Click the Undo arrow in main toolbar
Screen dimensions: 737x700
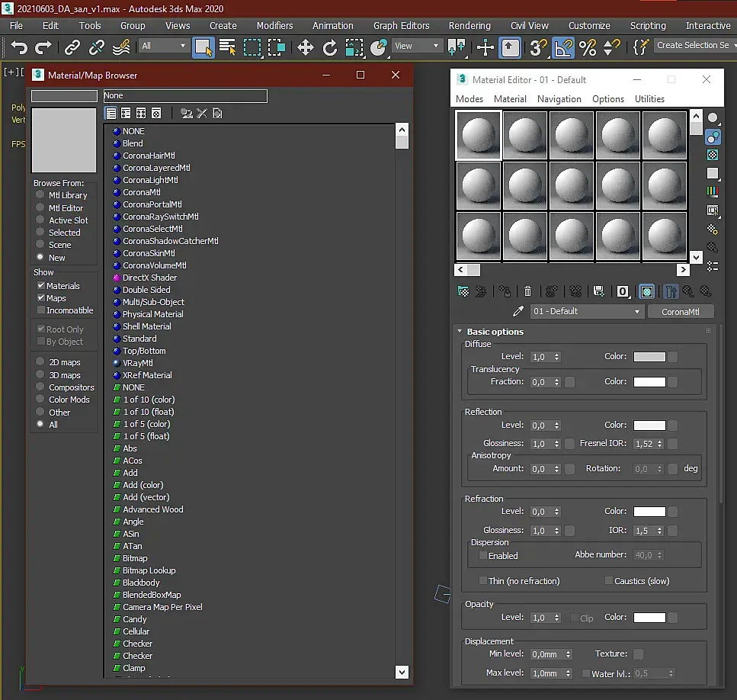(x=19, y=48)
